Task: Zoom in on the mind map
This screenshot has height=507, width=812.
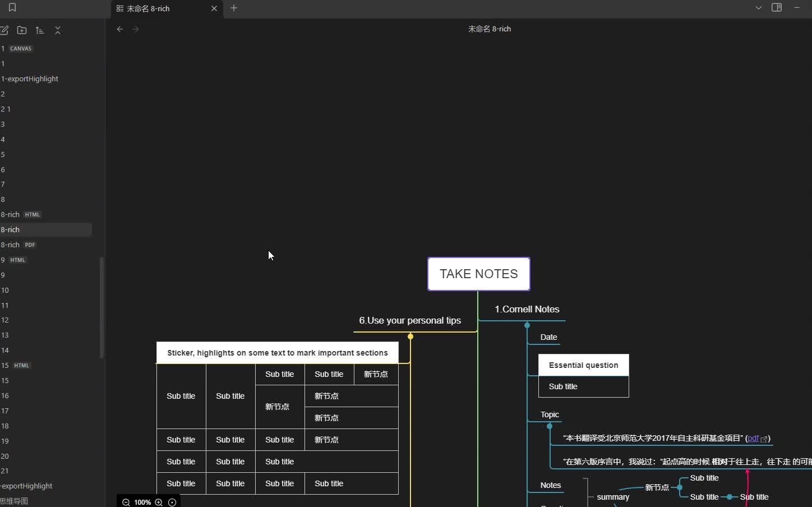Action: coord(159,502)
